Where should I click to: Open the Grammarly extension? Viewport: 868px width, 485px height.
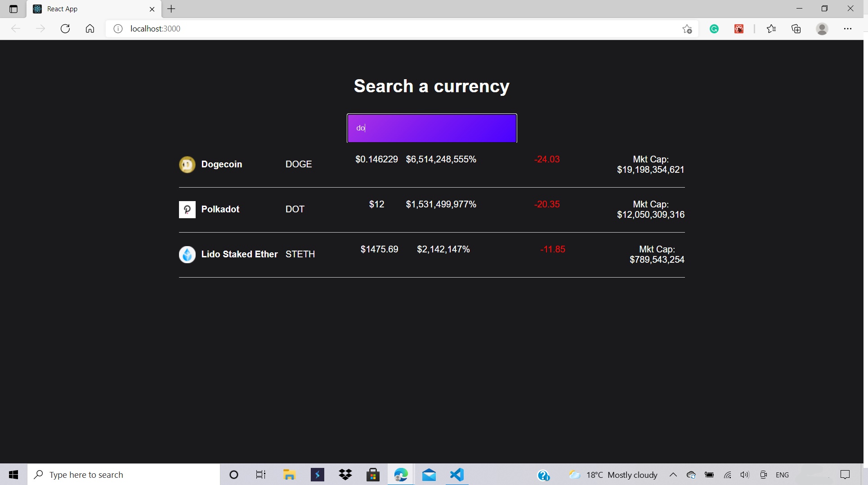pos(715,29)
